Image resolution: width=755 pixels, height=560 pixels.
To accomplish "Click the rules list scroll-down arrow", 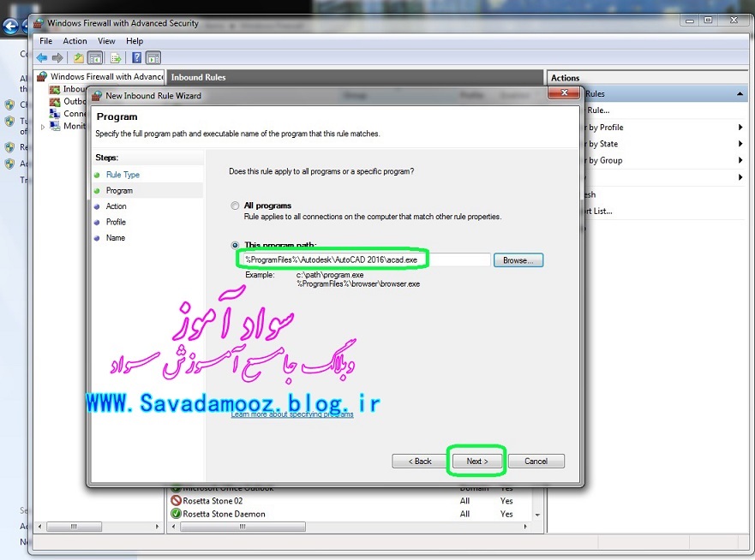I will [x=537, y=515].
